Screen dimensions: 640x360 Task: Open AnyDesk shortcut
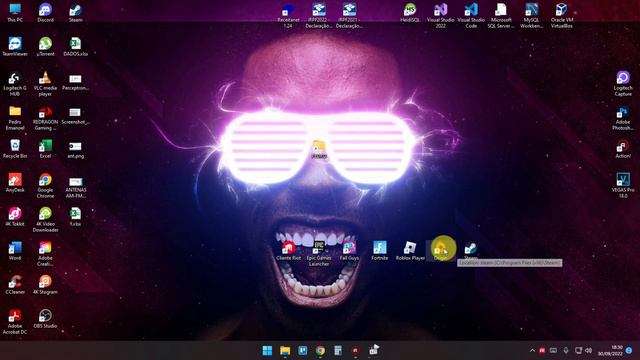click(x=15, y=182)
